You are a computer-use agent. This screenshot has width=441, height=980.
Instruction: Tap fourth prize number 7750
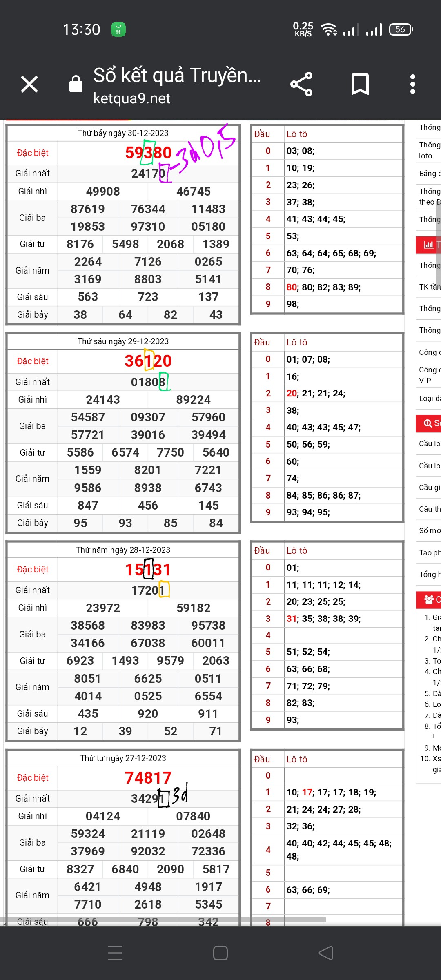(x=170, y=452)
